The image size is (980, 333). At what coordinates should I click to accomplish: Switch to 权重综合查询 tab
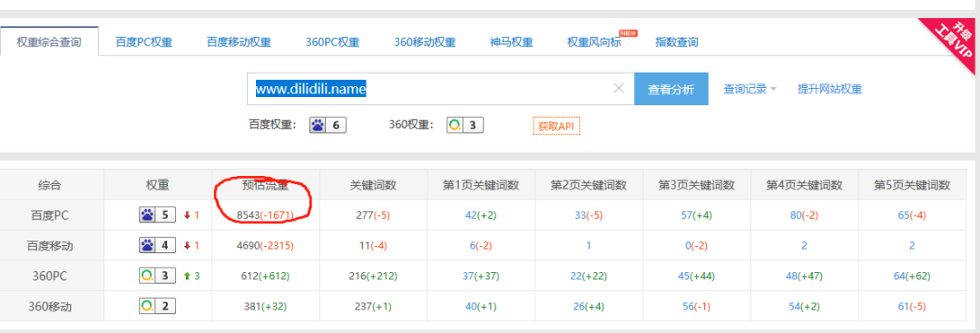point(49,42)
